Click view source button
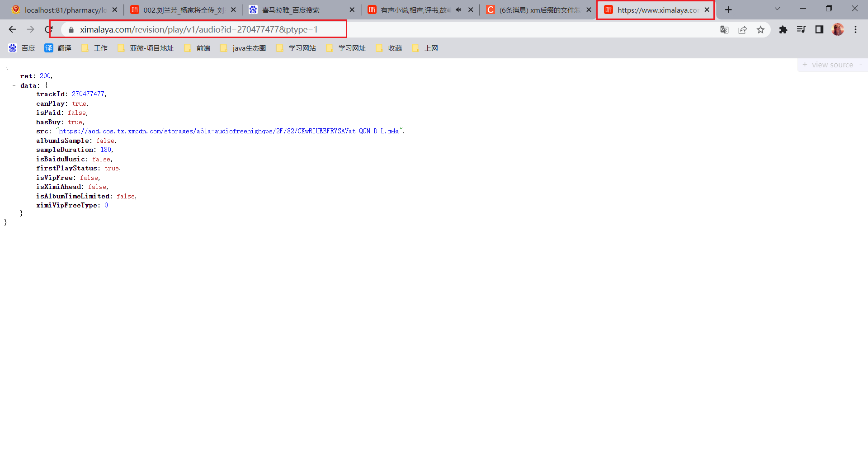The width and height of the screenshot is (868, 461). pyautogui.click(x=832, y=65)
